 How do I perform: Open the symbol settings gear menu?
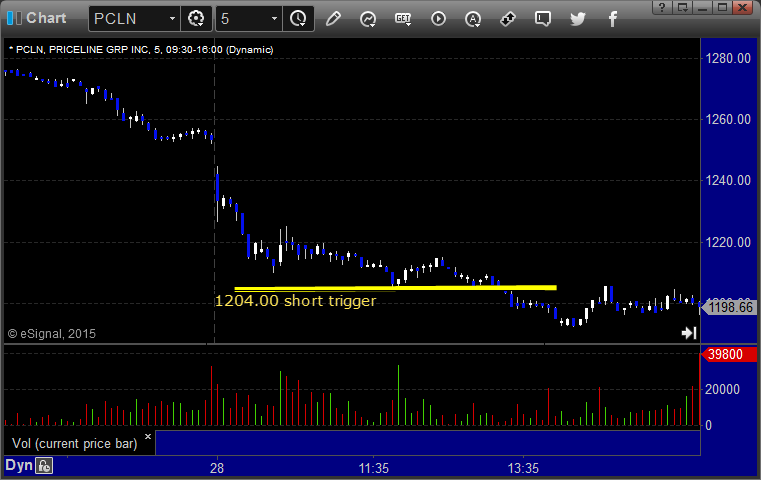tap(196, 19)
